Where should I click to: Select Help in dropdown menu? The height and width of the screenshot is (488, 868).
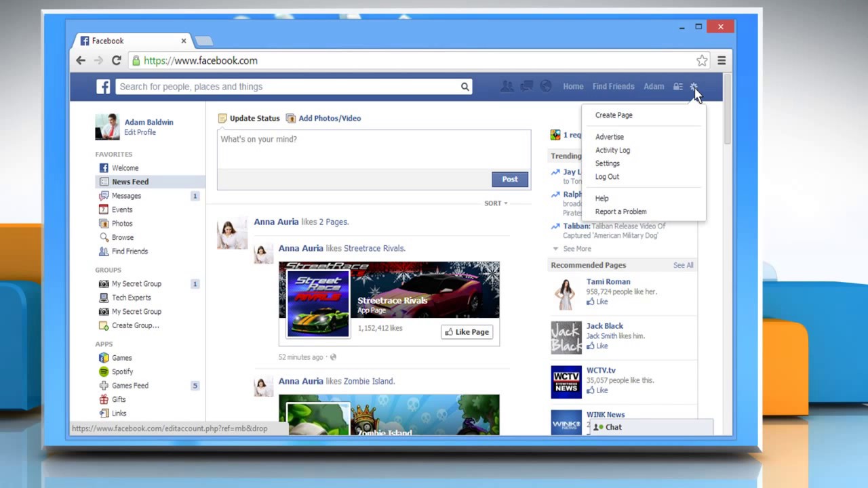[602, 199]
